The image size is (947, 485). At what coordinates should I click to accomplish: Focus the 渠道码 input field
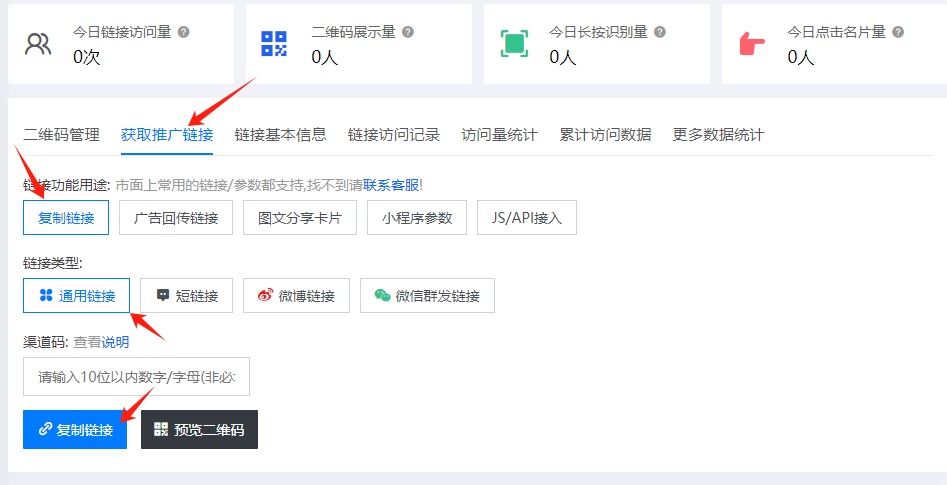(x=136, y=377)
